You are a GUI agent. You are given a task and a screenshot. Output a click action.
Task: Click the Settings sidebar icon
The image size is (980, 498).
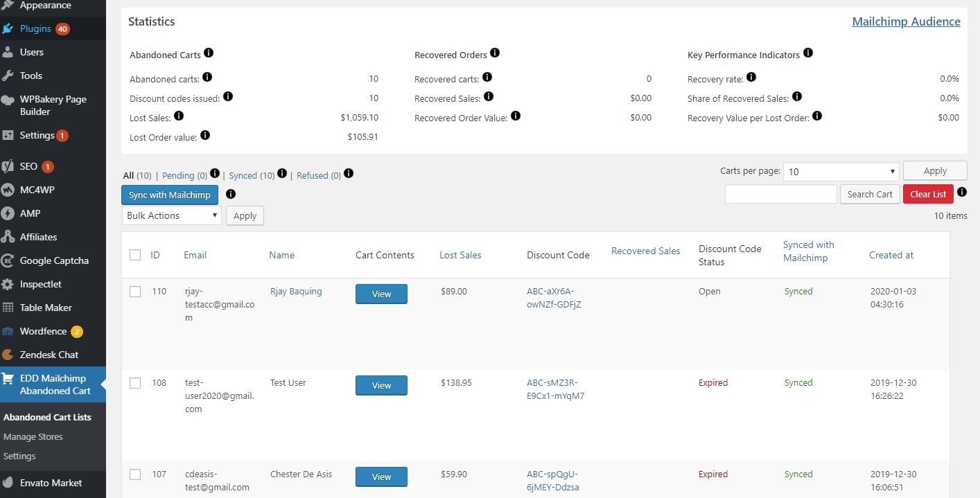click(x=8, y=136)
